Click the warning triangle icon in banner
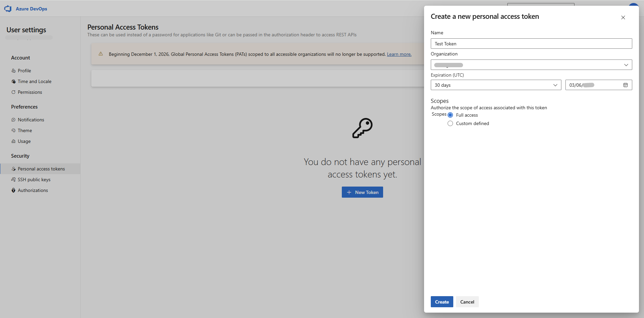Viewport: 644px width, 318px height. pyautogui.click(x=101, y=54)
